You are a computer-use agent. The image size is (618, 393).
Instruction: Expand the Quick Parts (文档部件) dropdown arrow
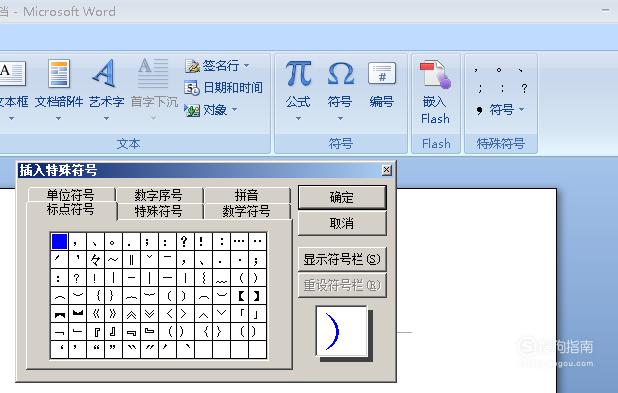(x=58, y=118)
